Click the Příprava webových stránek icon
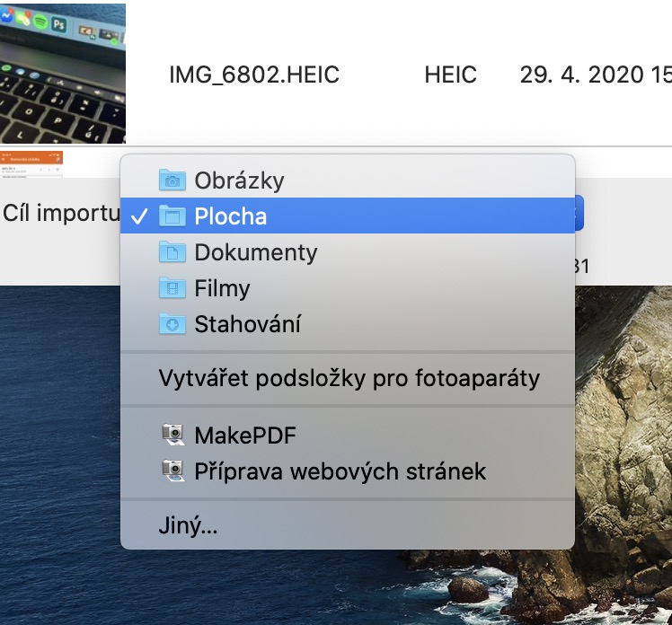Screen dimensions: 672x625 (171, 471)
